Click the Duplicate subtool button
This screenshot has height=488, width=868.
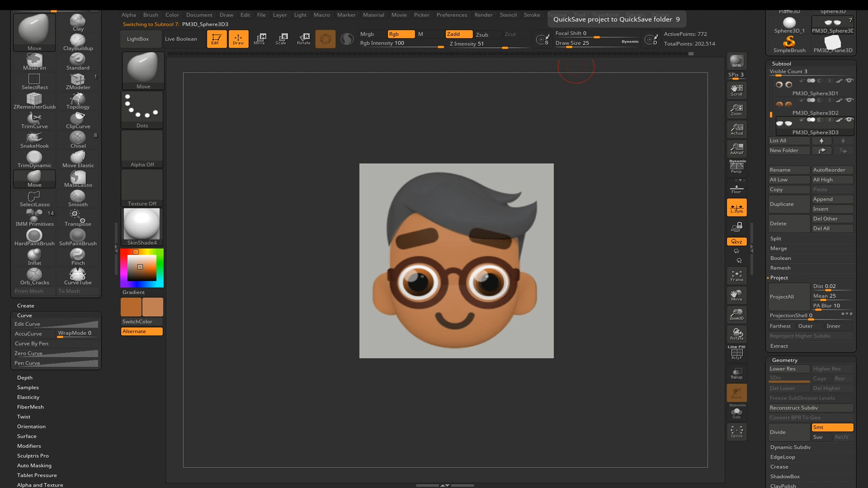(788, 204)
